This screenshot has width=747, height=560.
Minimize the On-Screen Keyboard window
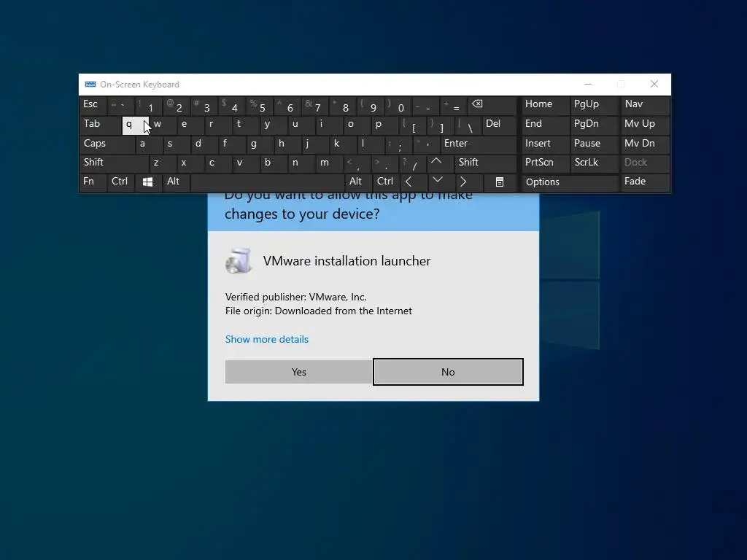coord(588,85)
